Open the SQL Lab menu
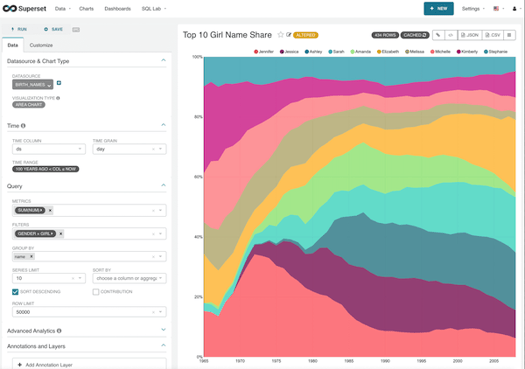This screenshot has height=369, width=525. point(154,9)
